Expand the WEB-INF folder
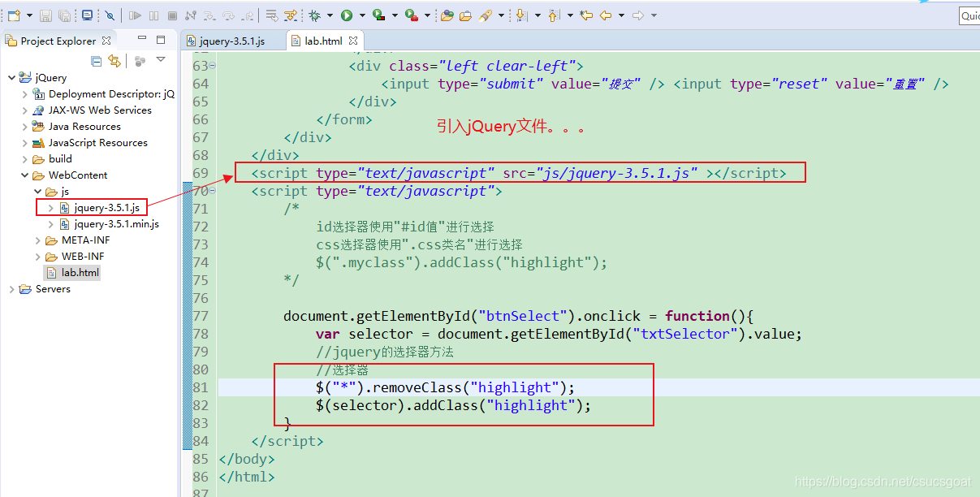The height and width of the screenshot is (497, 980). pyautogui.click(x=37, y=256)
